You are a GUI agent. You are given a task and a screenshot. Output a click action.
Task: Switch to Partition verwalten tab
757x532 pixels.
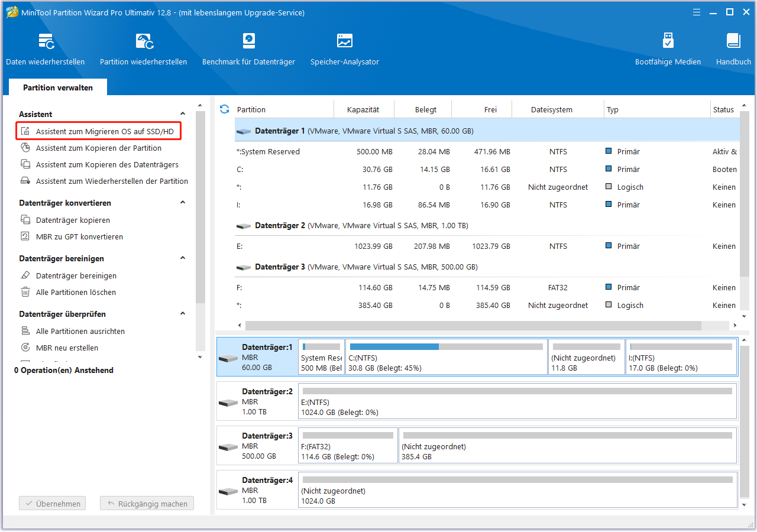[x=58, y=87]
